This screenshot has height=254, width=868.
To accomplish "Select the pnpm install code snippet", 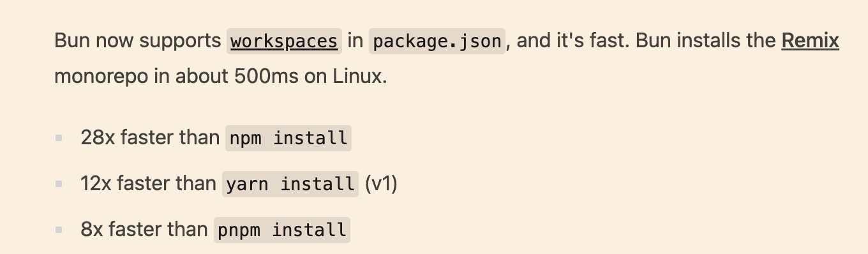I will tap(282, 229).
